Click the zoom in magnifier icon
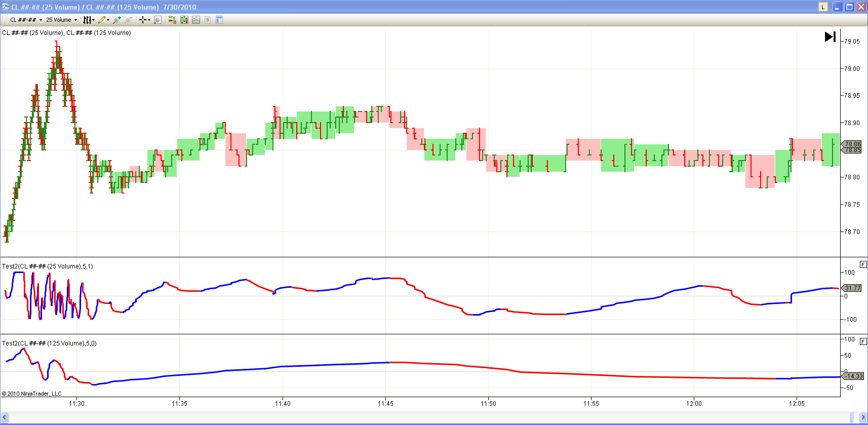Screen dimensions: 868x425 tap(117, 20)
